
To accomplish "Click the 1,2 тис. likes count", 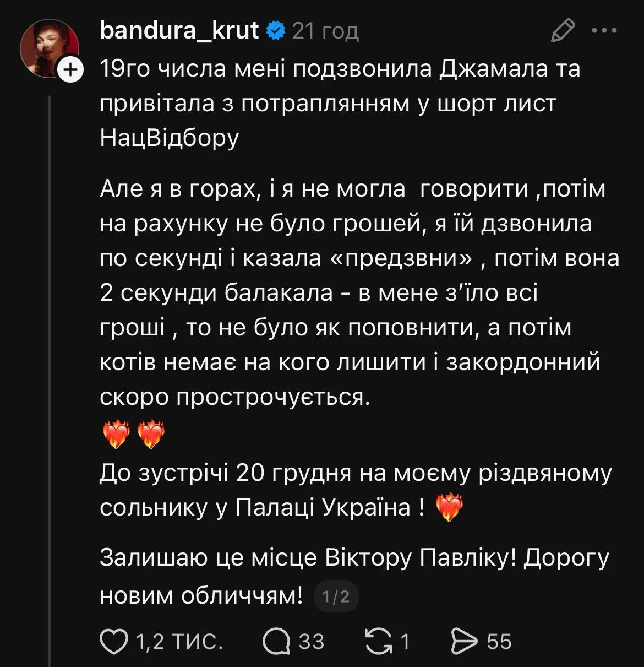I will coord(178,642).
